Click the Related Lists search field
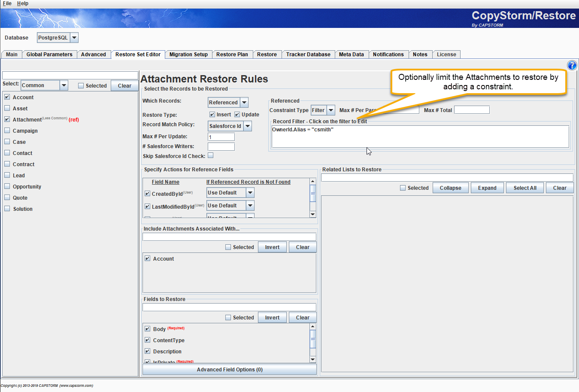The height and width of the screenshot is (392, 579). (x=447, y=177)
